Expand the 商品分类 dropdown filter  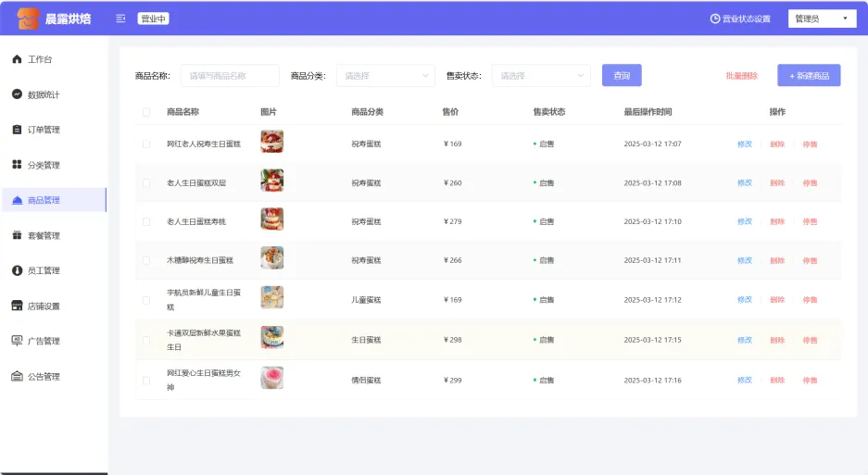[384, 76]
